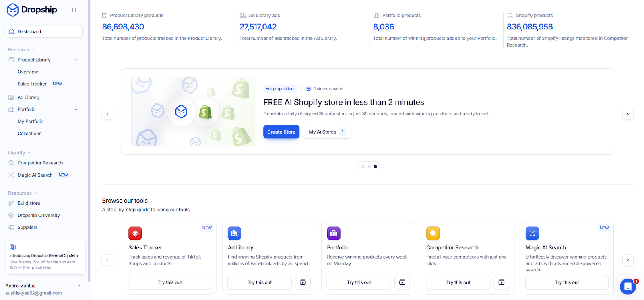Click the Shopify products stat search icon

tap(510, 16)
